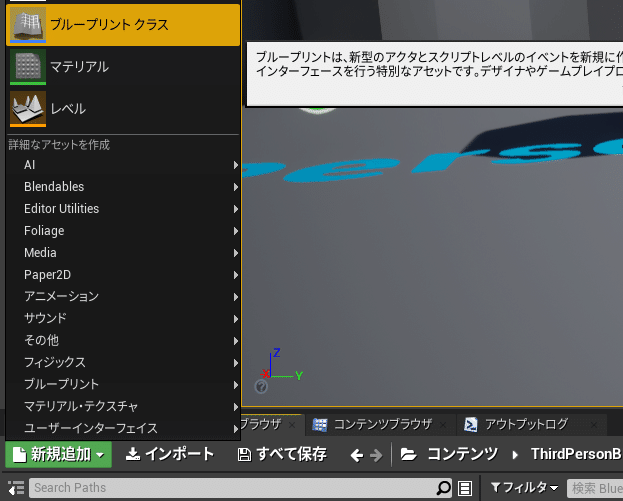Click the magnifier icon in Search Paths
The image size is (623, 501).
443,488
